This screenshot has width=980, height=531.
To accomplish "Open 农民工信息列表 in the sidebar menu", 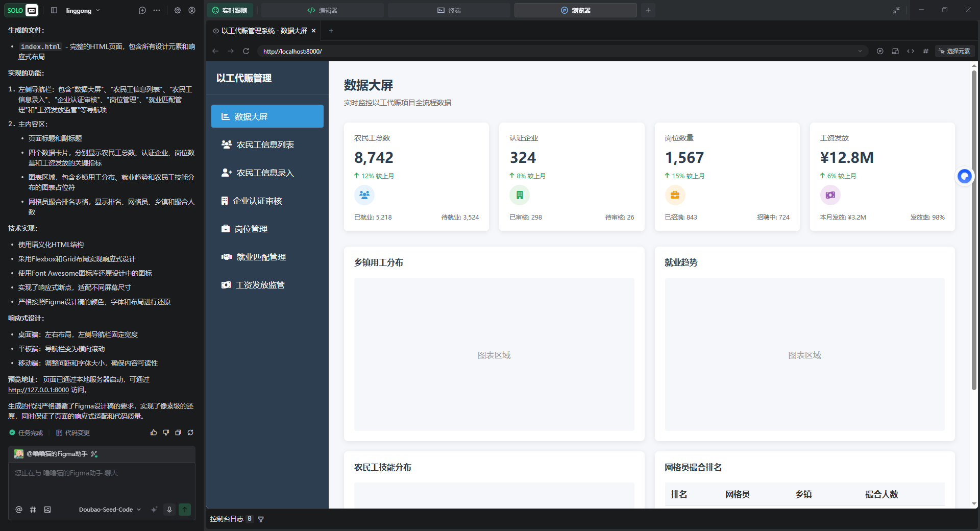I will click(265, 145).
